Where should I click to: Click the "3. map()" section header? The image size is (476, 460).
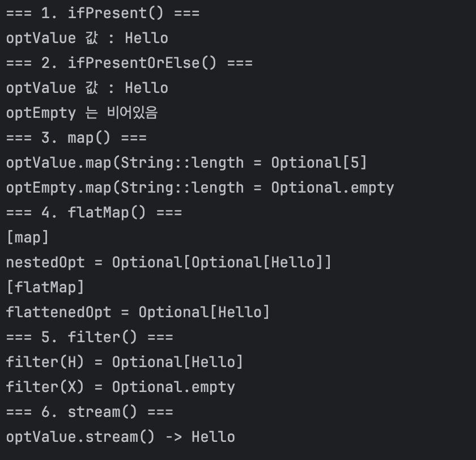pyautogui.click(x=76, y=138)
